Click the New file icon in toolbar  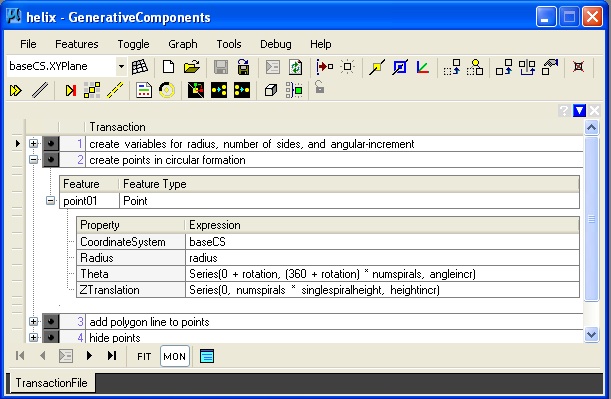(168, 67)
